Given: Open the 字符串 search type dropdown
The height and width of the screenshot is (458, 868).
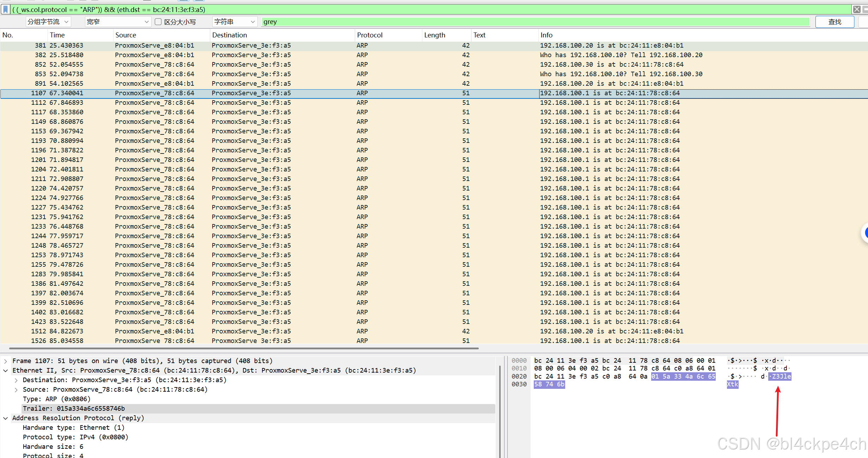Looking at the screenshot, I should click(x=234, y=22).
